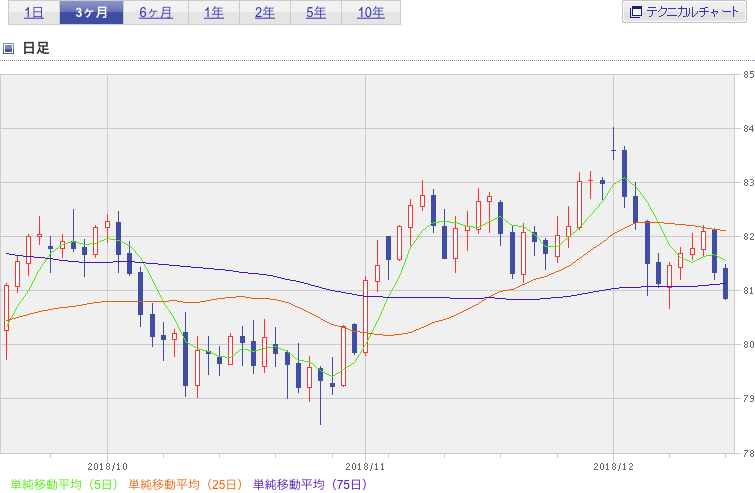Switch to the 1日 chart range tab
755x493 pixels.
click(34, 13)
